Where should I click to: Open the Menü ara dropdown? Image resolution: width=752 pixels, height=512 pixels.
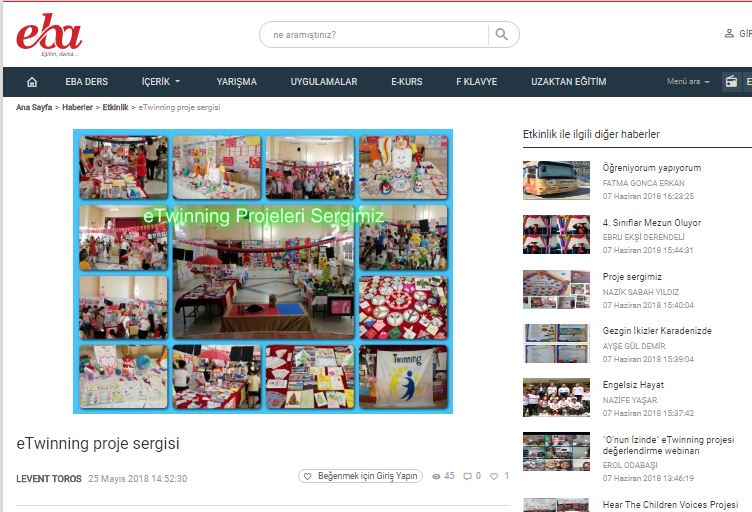(688, 82)
